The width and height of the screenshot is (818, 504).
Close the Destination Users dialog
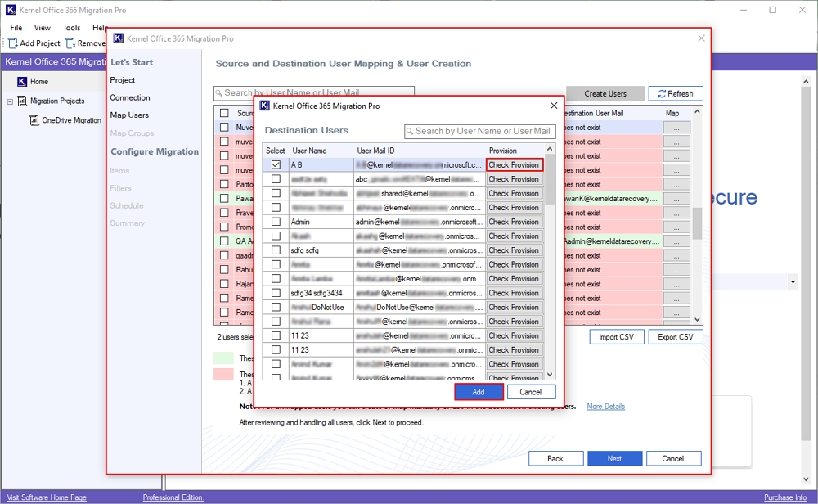pyautogui.click(x=554, y=106)
